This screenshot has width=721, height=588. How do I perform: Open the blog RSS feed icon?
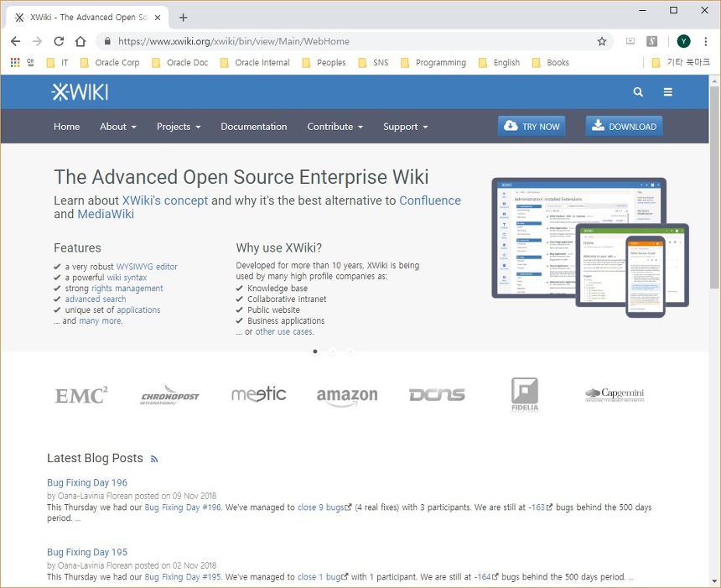pyautogui.click(x=154, y=459)
